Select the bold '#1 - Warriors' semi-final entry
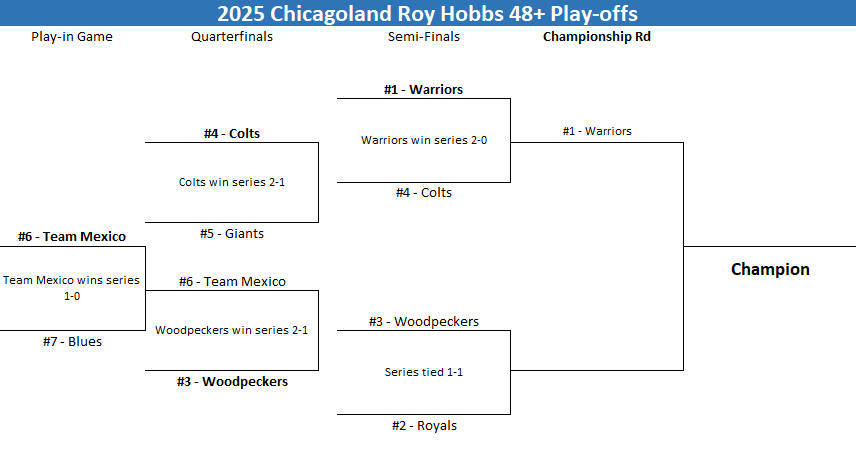856x449 pixels. click(x=423, y=90)
